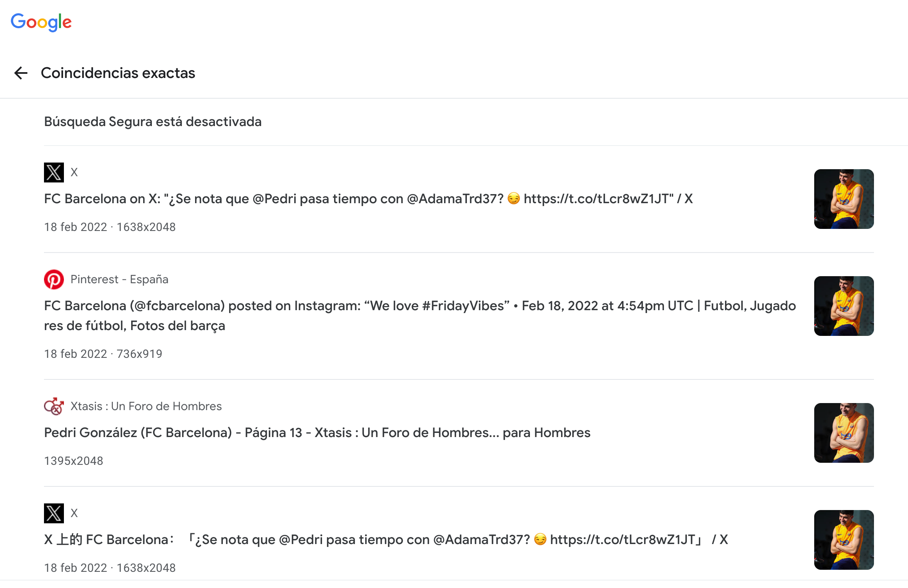The height and width of the screenshot is (588, 908).
Task: Click 'Búsqueda Segura está desactivada' notice
Action: click(153, 122)
